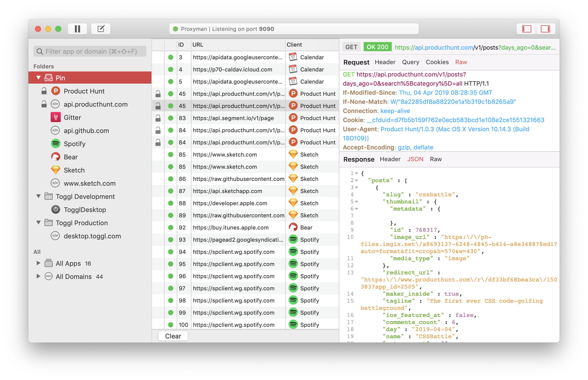The height and width of the screenshot is (380, 588).
Task: Click the Sketch client icon on request 87
Action: coord(293,191)
